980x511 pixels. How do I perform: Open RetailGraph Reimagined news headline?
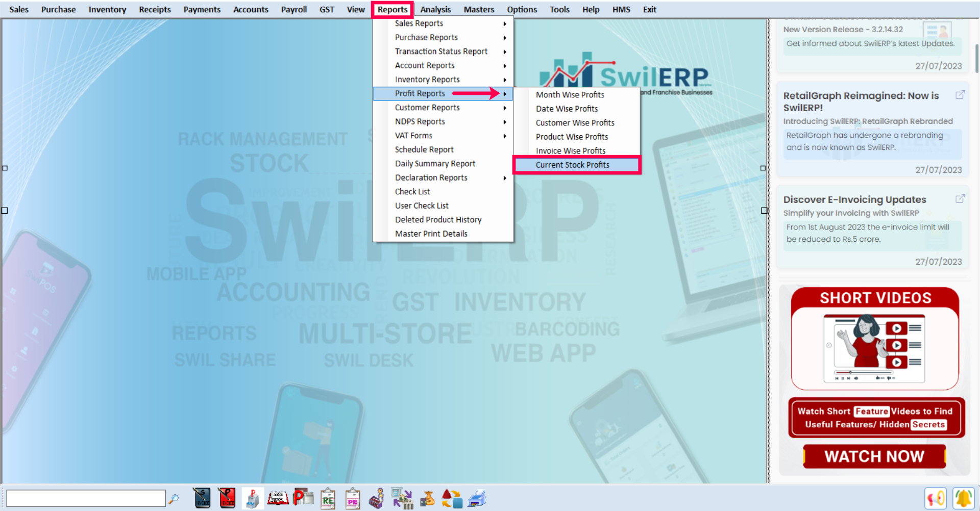click(x=861, y=101)
